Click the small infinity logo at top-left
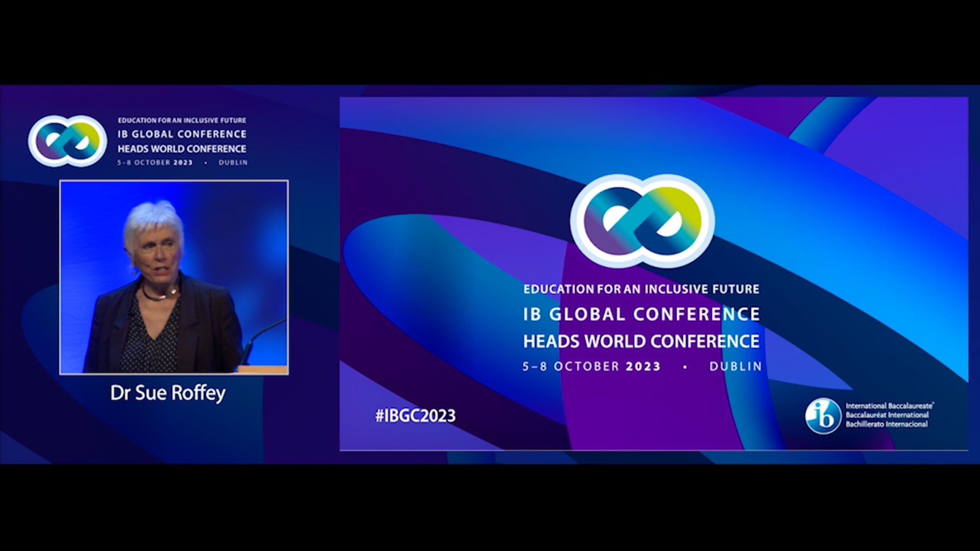980x551 pixels. [67, 141]
